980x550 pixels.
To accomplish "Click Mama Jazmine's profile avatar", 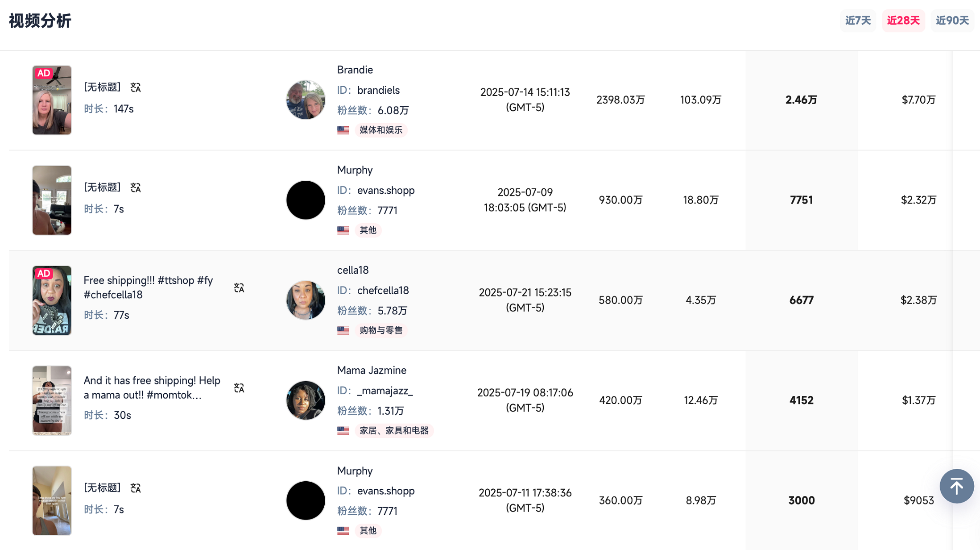I will coord(306,400).
